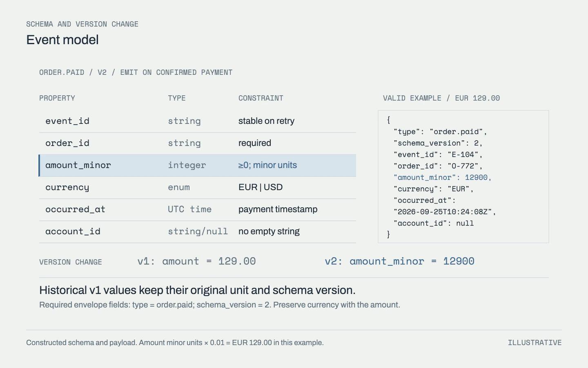Click the CONSTRAINT column header

point(261,98)
